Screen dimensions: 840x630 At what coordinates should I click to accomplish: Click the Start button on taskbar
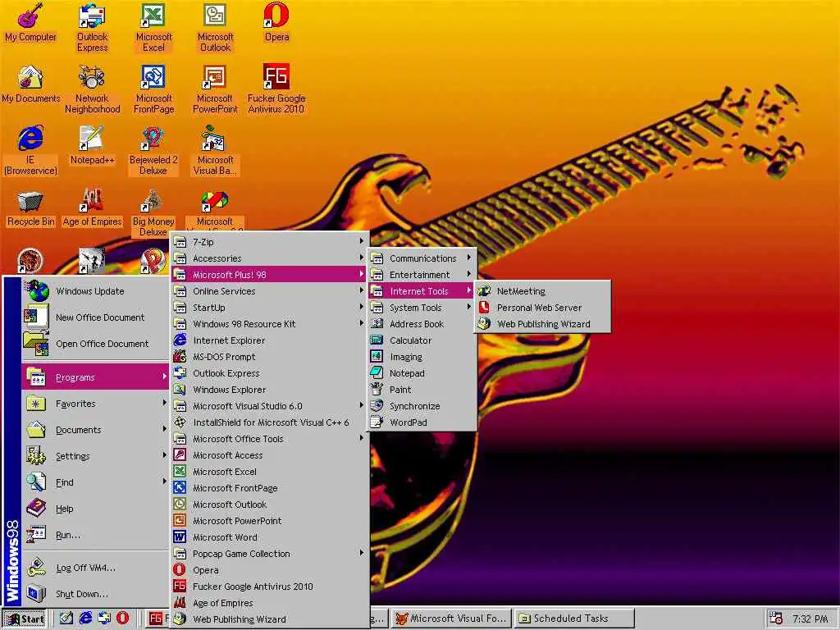coord(25,619)
